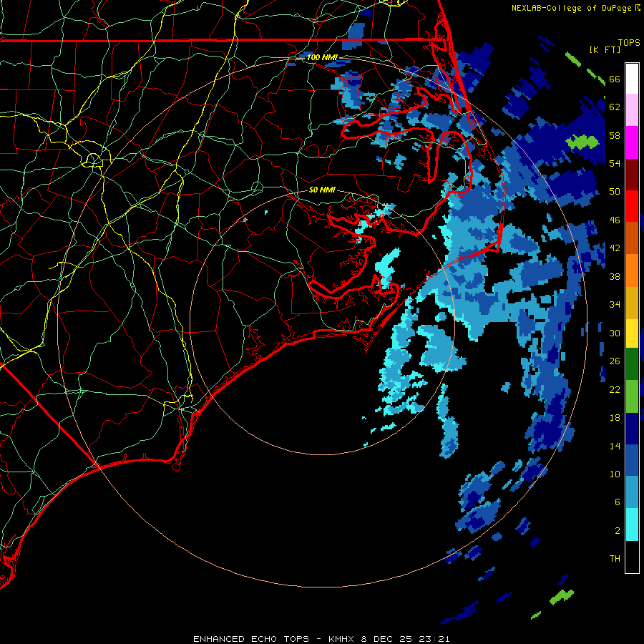The image size is (644, 644).
Task: Click the 100 NMI range ring label
Action: coord(321,57)
